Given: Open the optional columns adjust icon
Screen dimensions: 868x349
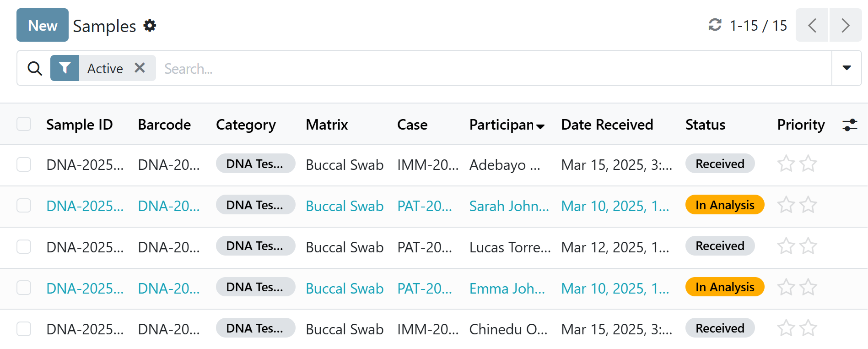Looking at the screenshot, I should pyautogui.click(x=849, y=125).
